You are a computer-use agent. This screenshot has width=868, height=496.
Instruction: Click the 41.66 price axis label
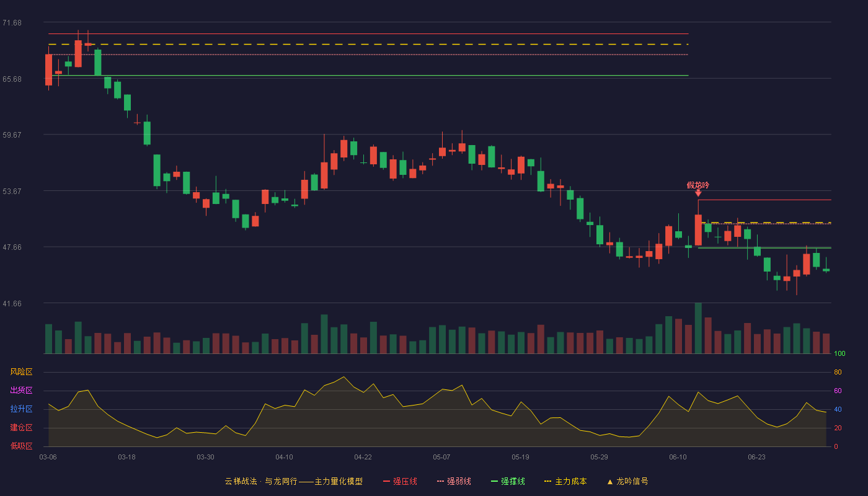(x=12, y=303)
